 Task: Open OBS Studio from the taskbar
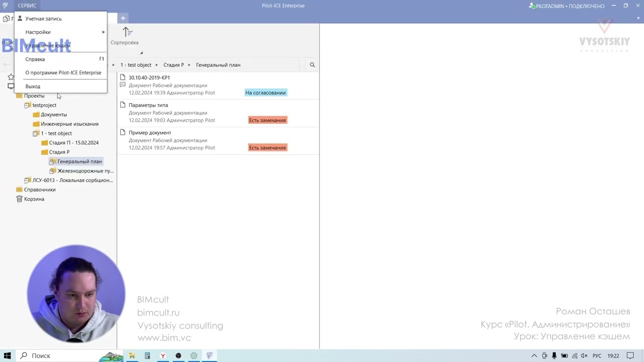coord(178,356)
